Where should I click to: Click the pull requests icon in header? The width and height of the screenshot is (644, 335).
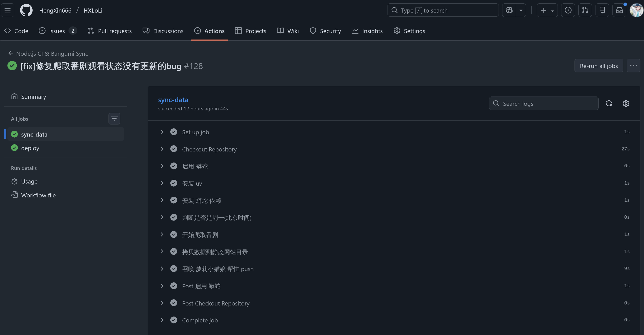click(x=585, y=10)
